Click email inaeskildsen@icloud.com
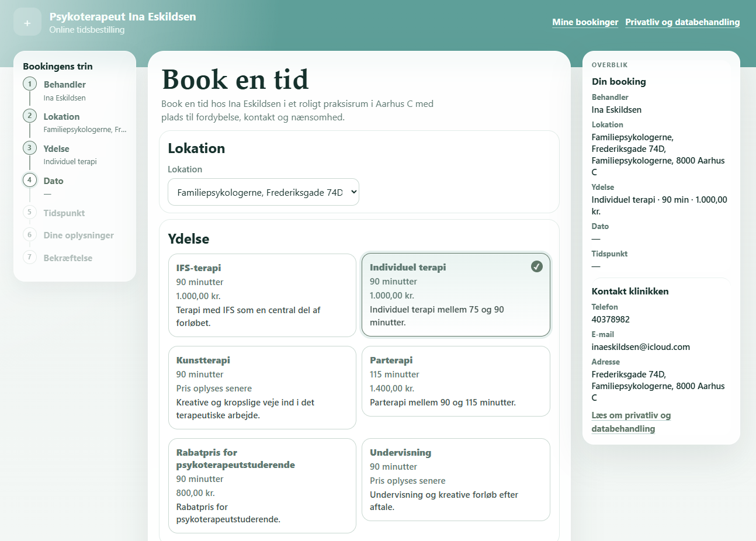The height and width of the screenshot is (541, 756). pos(640,347)
